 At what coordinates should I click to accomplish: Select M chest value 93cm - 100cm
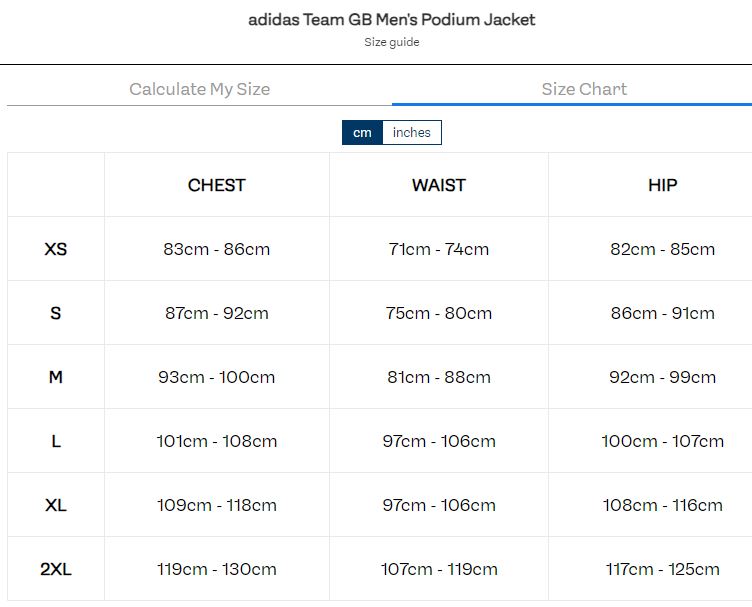pos(217,377)
